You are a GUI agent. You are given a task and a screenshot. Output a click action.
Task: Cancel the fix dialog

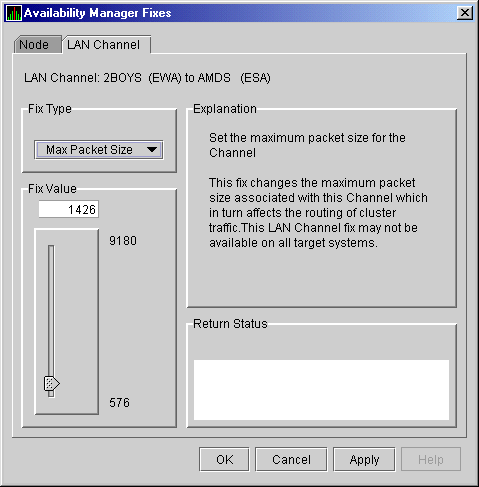coord(291,459)
